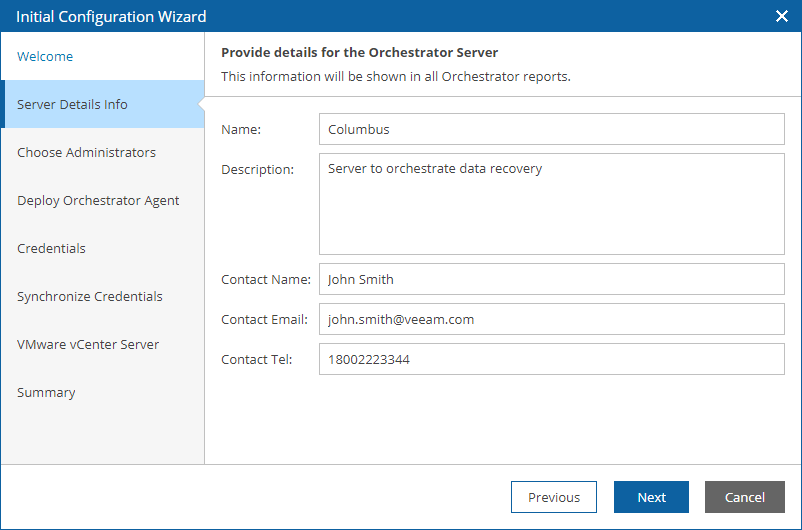
Task: Select the VMware vCenter Server step
Action: tap(102, 344)
